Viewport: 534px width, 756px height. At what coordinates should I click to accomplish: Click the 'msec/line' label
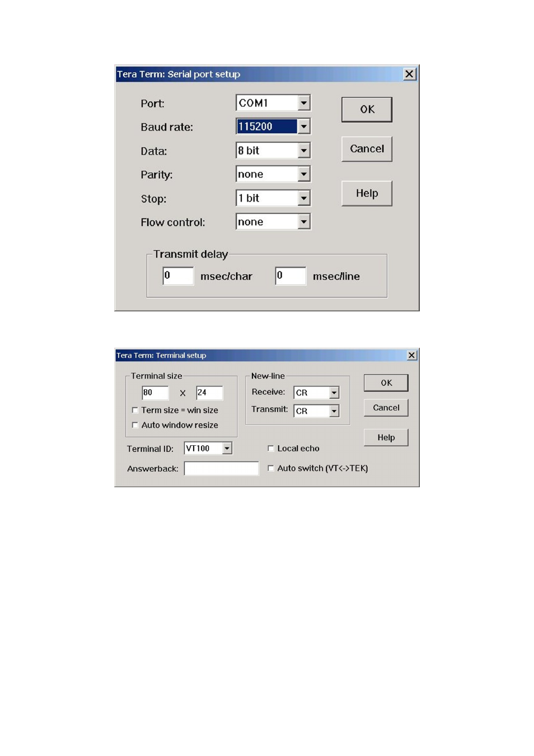(x=336, y=276)
